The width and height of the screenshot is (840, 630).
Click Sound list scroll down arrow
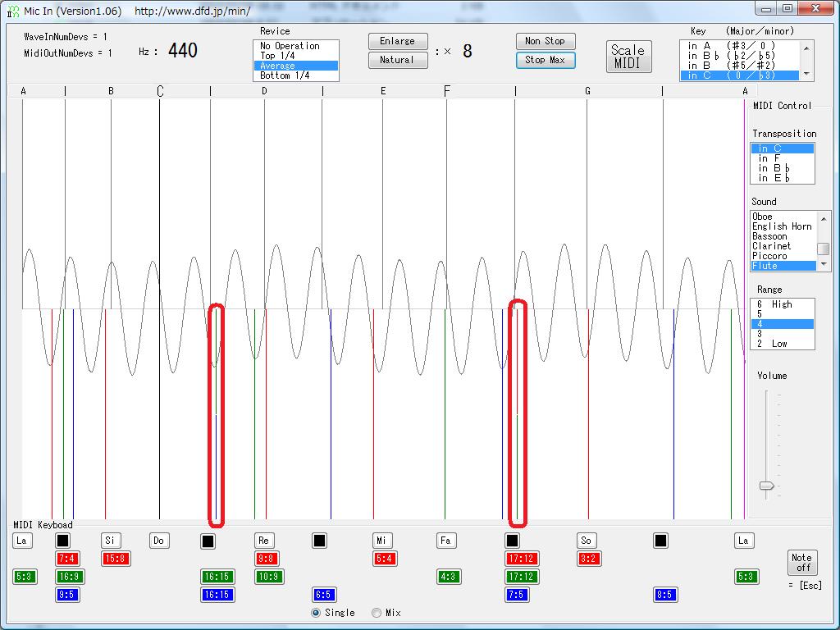[824, 265]
